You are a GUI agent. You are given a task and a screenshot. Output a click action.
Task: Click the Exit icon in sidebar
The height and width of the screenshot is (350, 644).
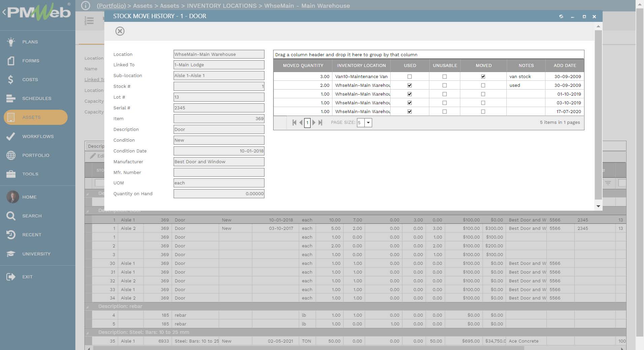pyautogui.click(x=11, y=277)
